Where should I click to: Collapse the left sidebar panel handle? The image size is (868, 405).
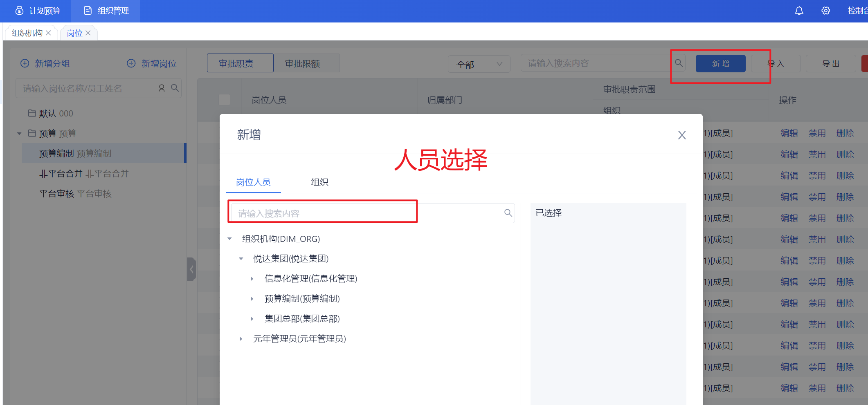coord(191,269)
